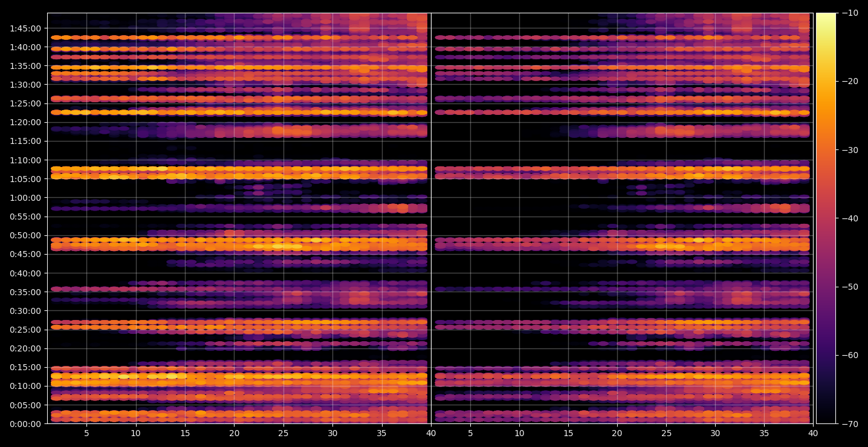The width and height of the screenshot is (868, 447).
Task: Click x-axis label 5 under the right plot
Action: coord(470,433)
